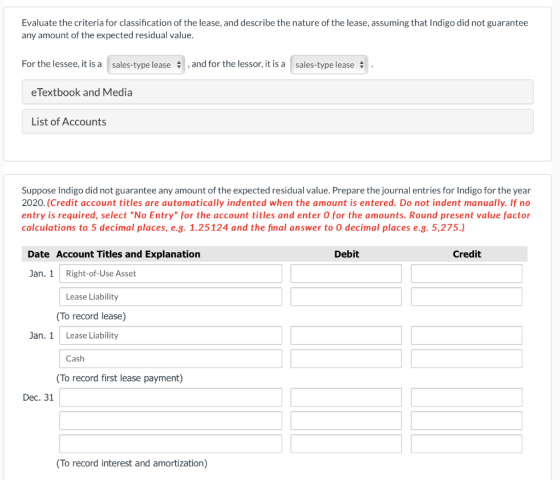Click debit field for first Lease Liability row
This screenshot has width=560, height=480.
point(346,297)
